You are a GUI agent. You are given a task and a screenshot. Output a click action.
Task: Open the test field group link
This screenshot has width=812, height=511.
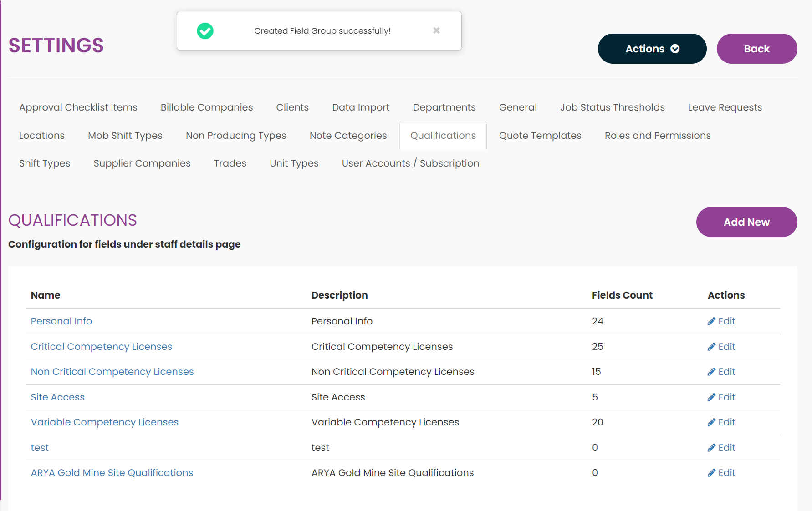click(x=40, y=448)
